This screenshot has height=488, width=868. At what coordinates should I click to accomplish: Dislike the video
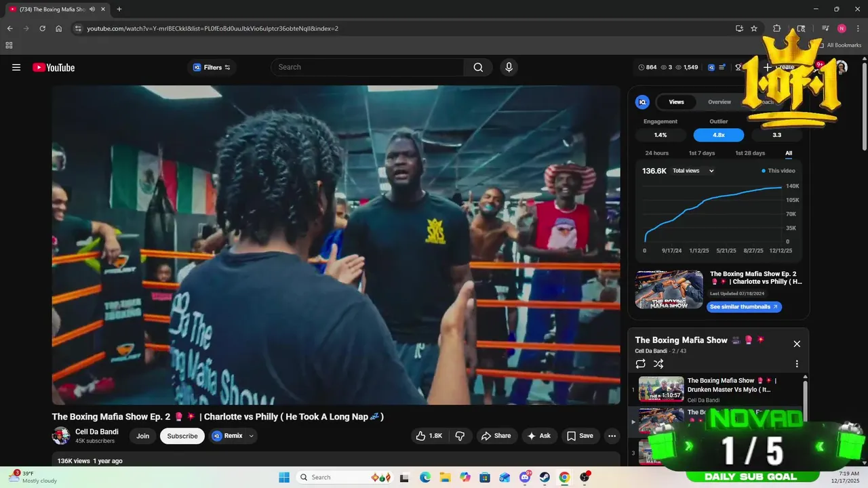coord(460,436)
